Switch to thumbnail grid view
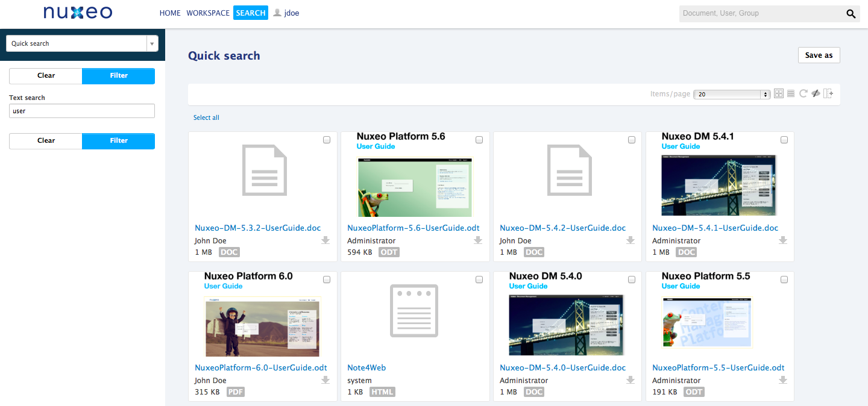 [x=779, y=93]
